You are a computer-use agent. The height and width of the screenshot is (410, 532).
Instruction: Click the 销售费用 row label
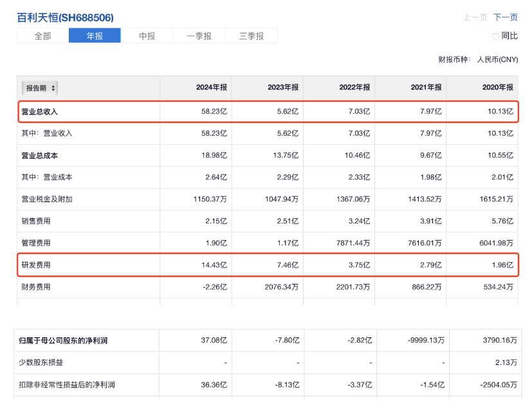[x=36, y=221]
